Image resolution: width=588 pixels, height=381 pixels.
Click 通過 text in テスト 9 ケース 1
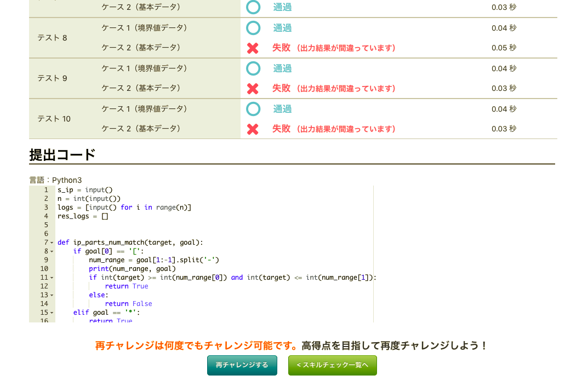[x=282, y=68]
